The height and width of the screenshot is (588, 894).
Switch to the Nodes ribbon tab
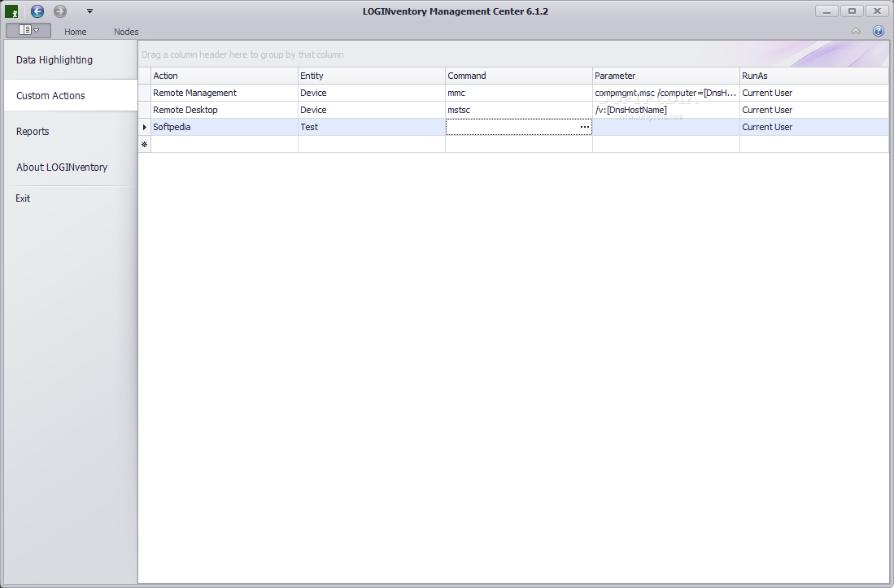coord(126,32)
